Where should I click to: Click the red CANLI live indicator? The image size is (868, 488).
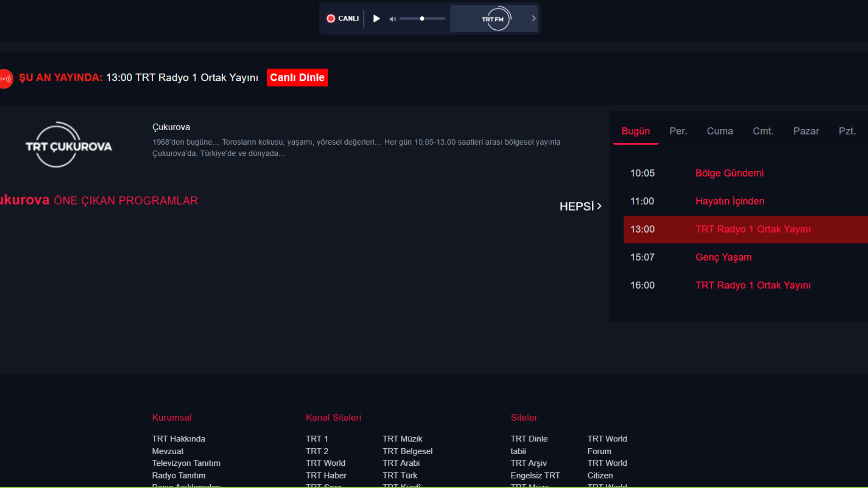(343, 19)
